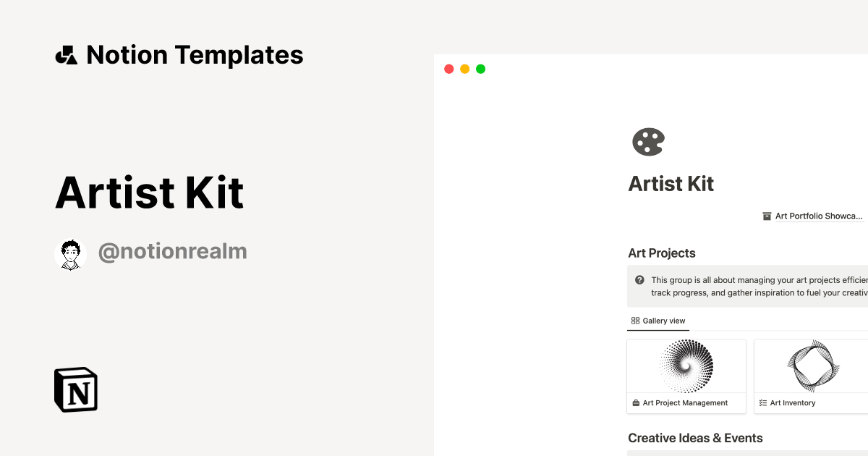868x456 pixels.
Task: Click the Artist Kit page title
Action: 671,183
